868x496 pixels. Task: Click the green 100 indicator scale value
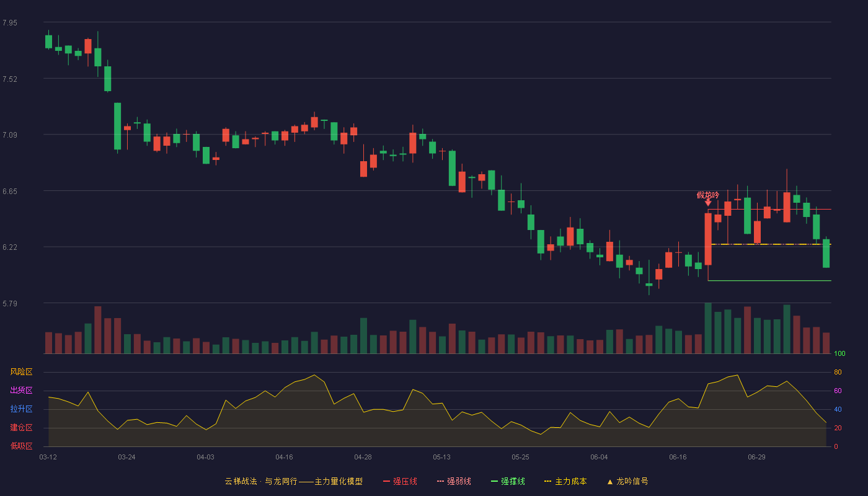point(839,354)
